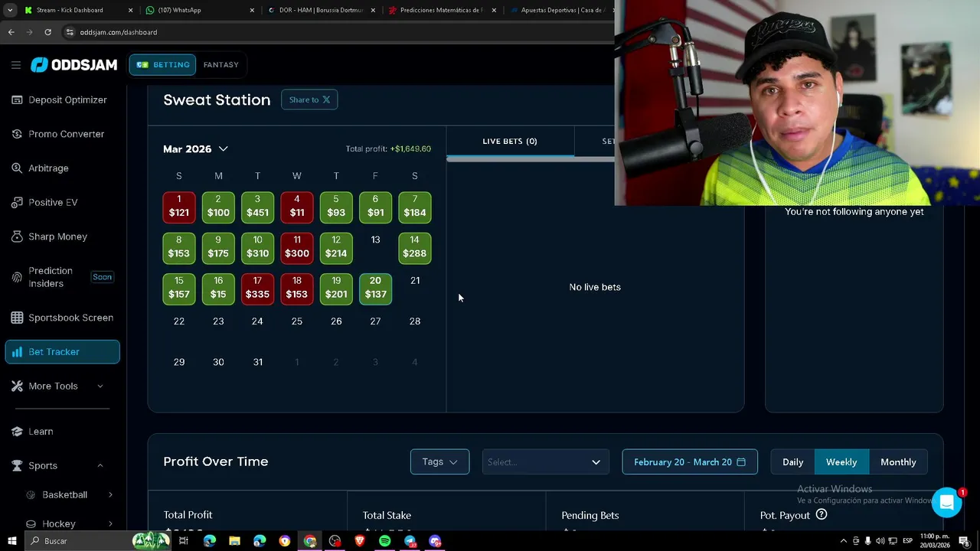Switch to the LIVE BETS (0) tab
Screen dimensions: 980x551
tap(510, 142)
